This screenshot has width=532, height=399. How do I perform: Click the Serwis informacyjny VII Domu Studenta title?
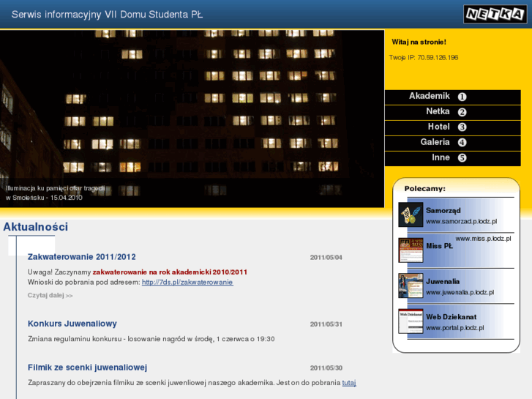108,15
